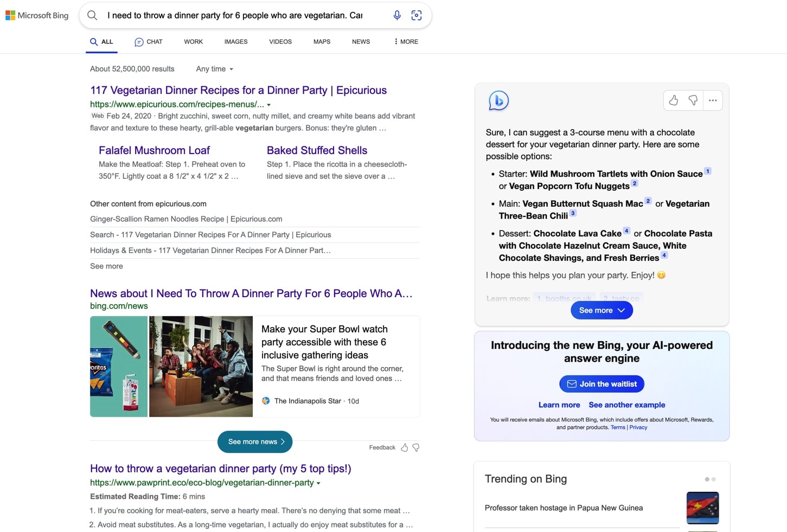The image size is (787, 532).
Task: Open the bing.com/news link
Action: [119, 306]
